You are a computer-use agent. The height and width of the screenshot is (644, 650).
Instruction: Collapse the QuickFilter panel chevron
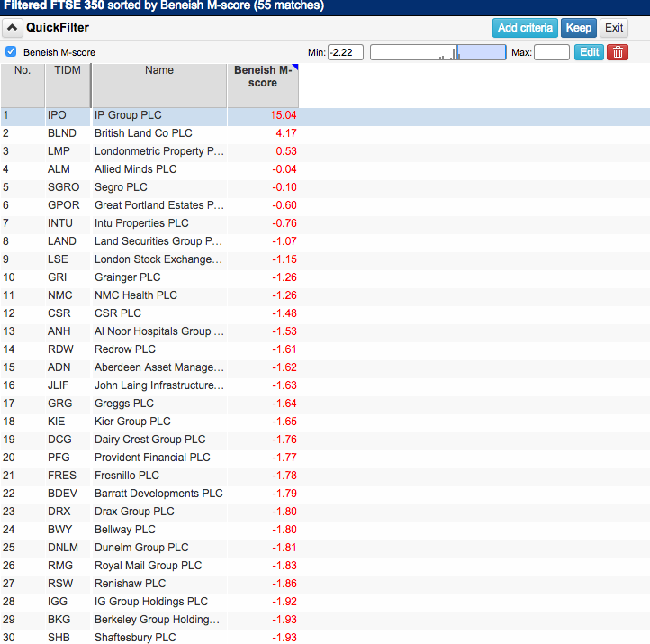12,28
